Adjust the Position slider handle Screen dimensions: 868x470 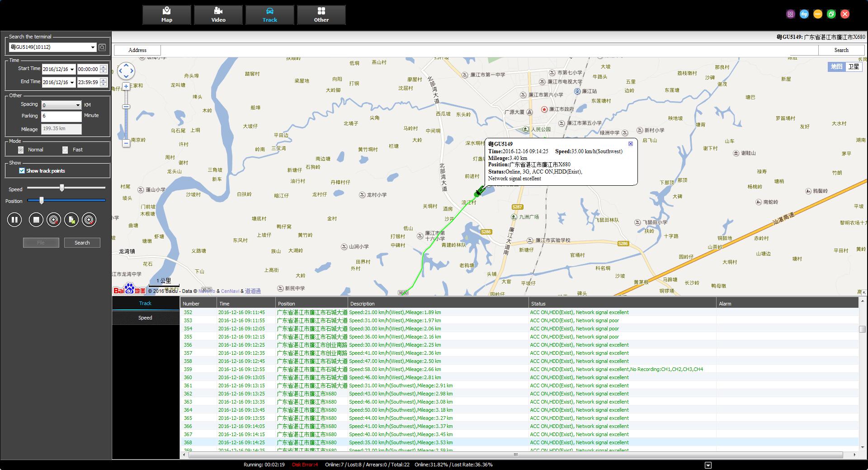pyautogui.click(x=42, y=200)
